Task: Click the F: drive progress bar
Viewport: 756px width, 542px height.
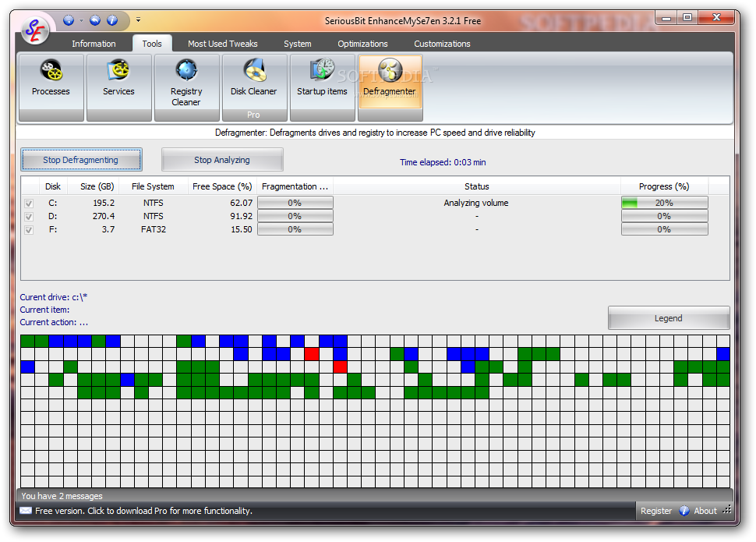Action: (x=664, y=229)
